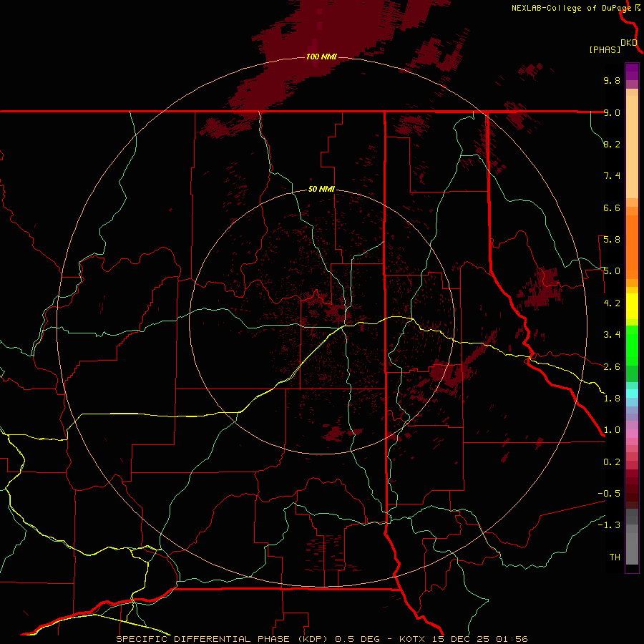644x644 pixels.
Task: Click the 5.8 legend value
Action: [x=612, y=240]
